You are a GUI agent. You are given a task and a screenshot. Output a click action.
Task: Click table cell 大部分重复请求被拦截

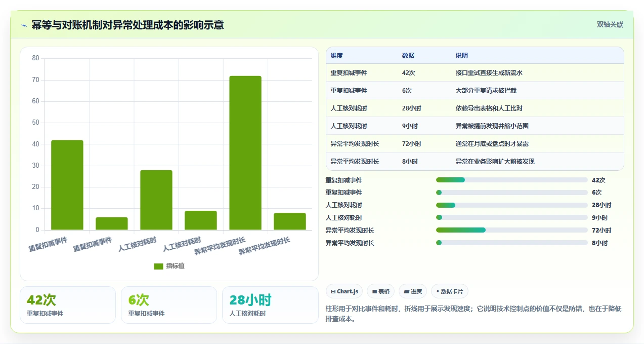click(486, 91)
